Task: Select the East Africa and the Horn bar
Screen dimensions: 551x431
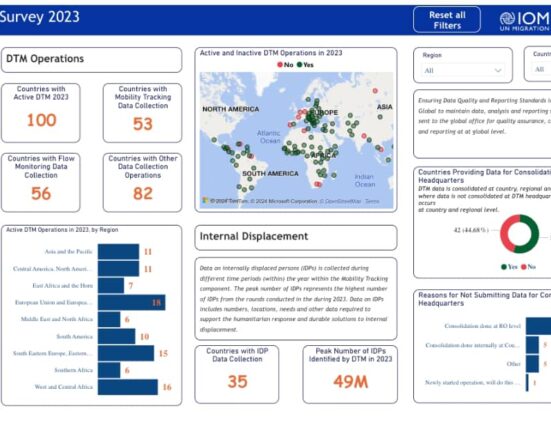Action: [111, 286]
